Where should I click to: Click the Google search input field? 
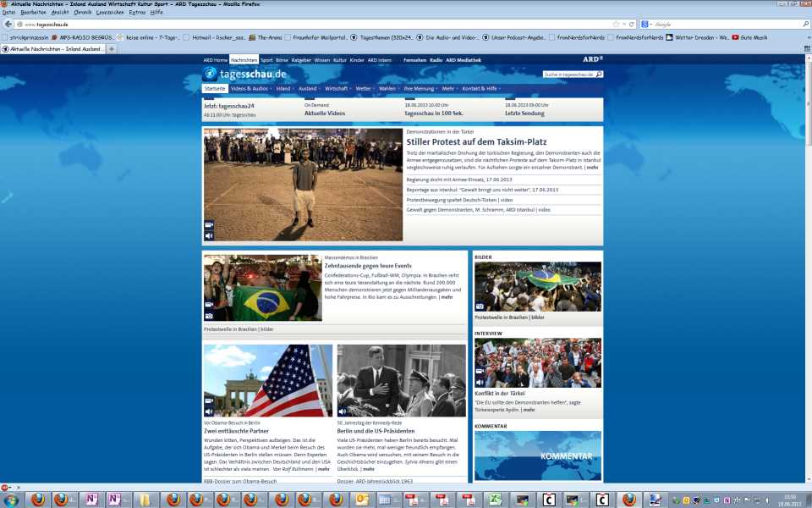point(727,25)
